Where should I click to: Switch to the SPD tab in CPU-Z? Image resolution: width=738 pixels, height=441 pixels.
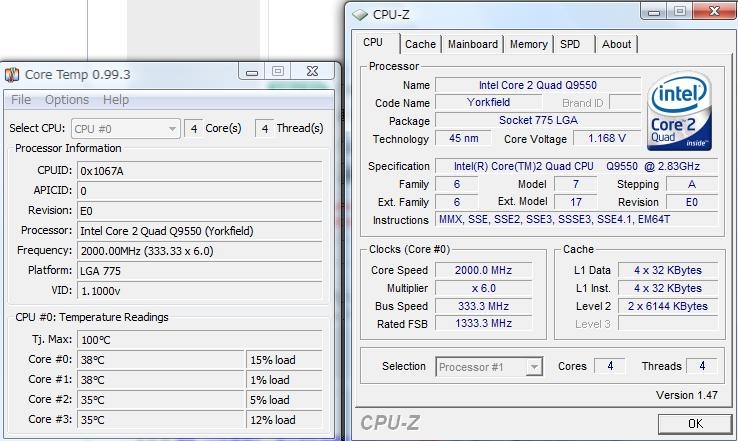pyautogui.click(x=570, y=44)
